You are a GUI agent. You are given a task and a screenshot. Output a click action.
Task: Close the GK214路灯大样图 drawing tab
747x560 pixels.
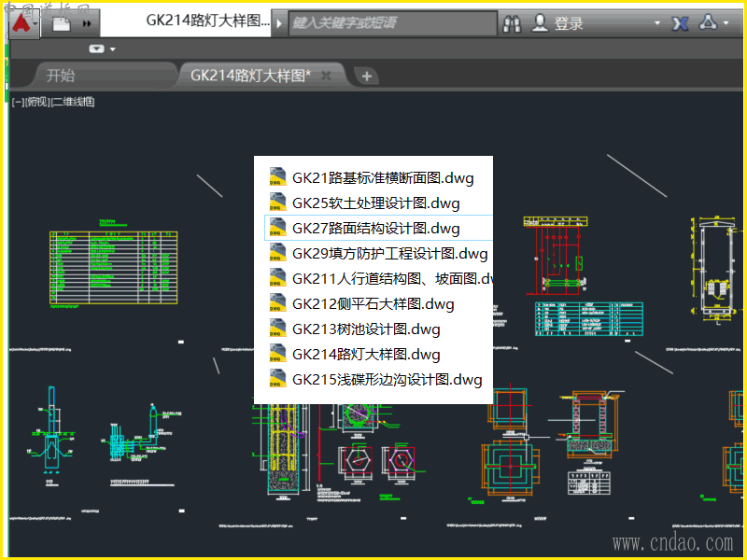(x=326, y=76)
